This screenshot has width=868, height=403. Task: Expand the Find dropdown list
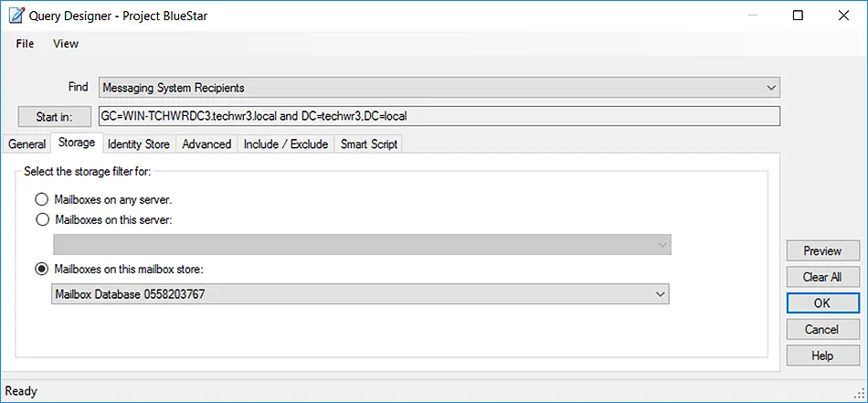click(770, 88)
